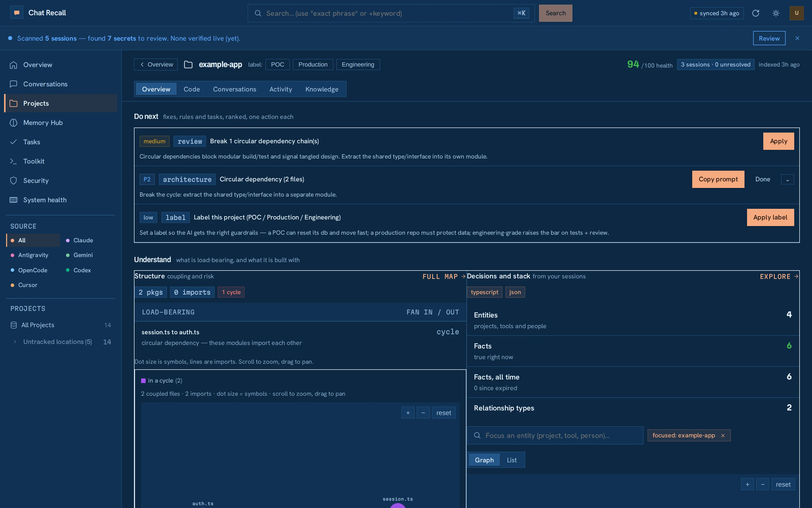Image resolution: width=812 pixels, height=508 pixels.
Task: Click Copy prompt button
Action: 718,179
